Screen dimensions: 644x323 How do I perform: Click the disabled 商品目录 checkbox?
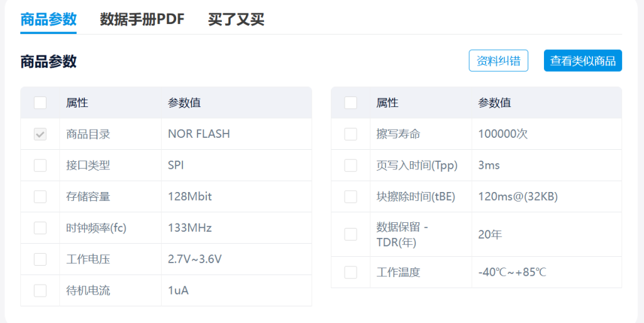40,134
